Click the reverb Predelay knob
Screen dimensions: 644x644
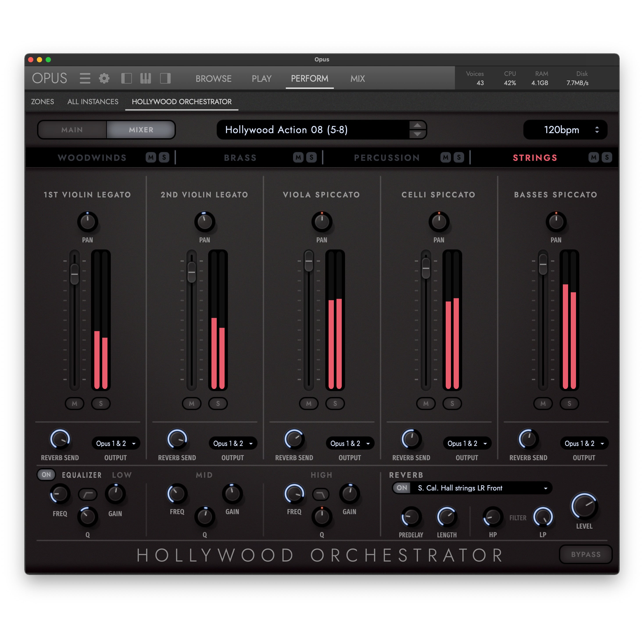point(411,517)
